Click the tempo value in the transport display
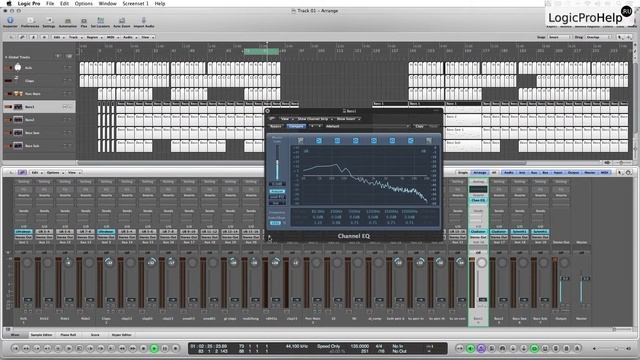This screenshot has height=360, width=640. coord(360,346)
